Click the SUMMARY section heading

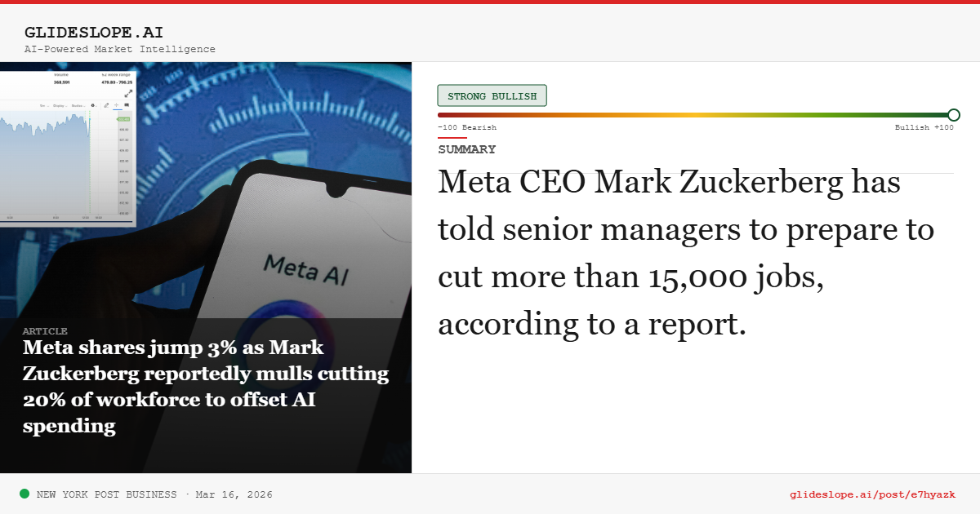click(x=466, y=149)
